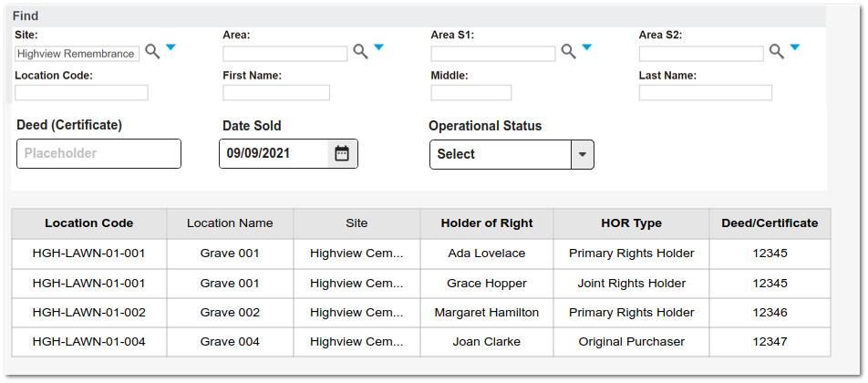Click the Grave 002 cell

point(230,313)
